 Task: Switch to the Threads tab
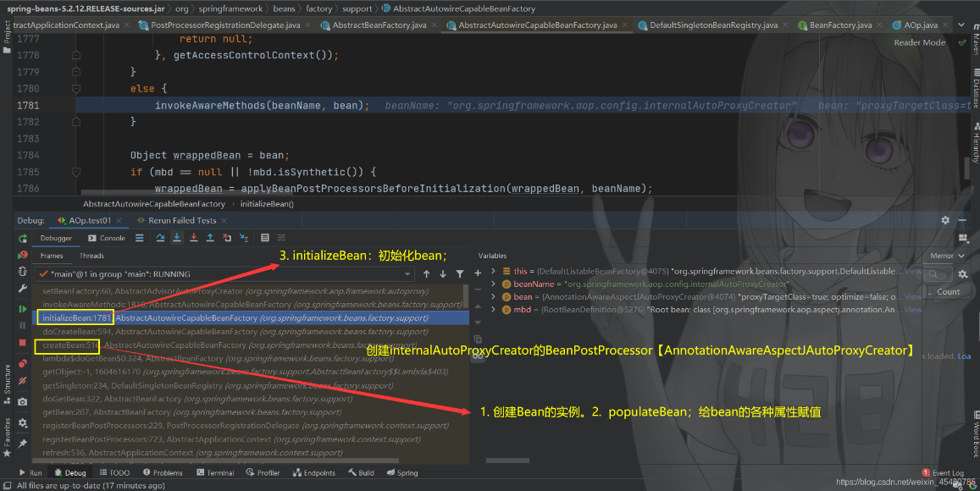click(x=91, y=257)
